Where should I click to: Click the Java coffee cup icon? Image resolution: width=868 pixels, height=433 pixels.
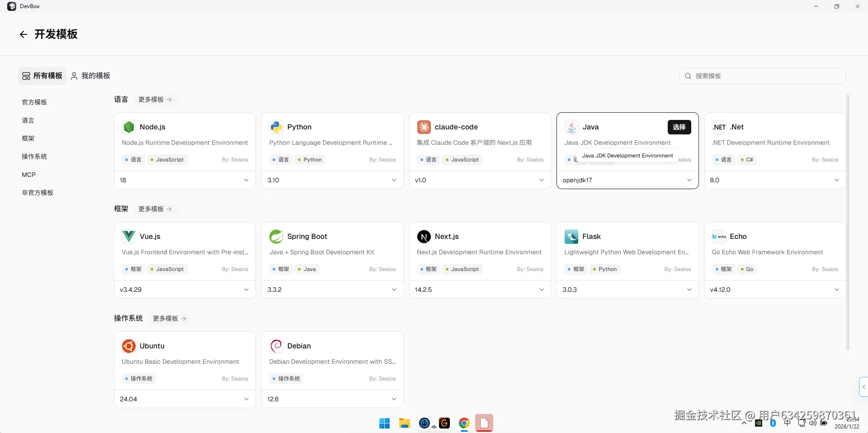(571, 127)
